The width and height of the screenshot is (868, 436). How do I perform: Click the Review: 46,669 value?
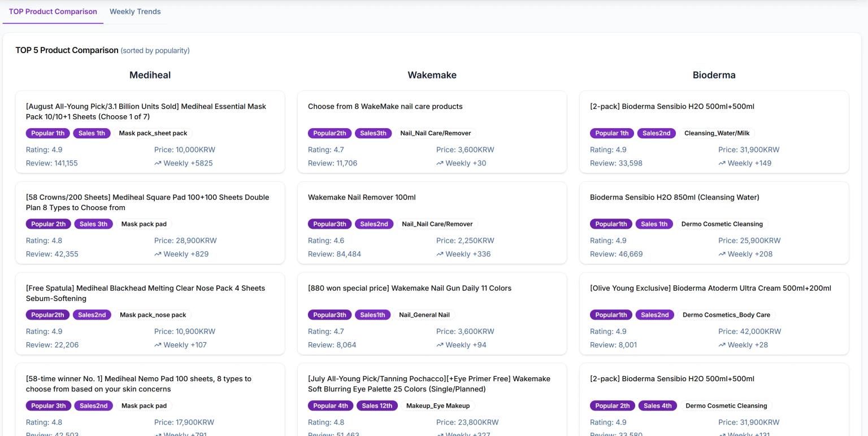616,254
